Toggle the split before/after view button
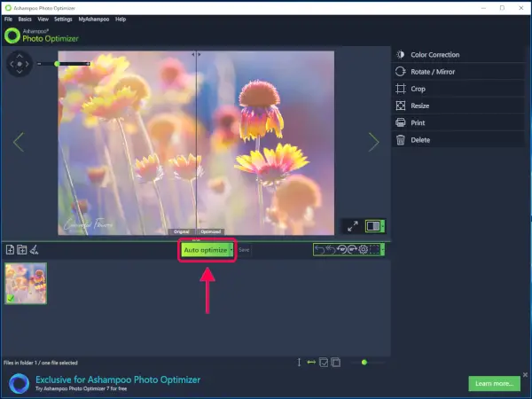This screenshot has height=399, width=532. pyautogui.click(x=374, y=227)
